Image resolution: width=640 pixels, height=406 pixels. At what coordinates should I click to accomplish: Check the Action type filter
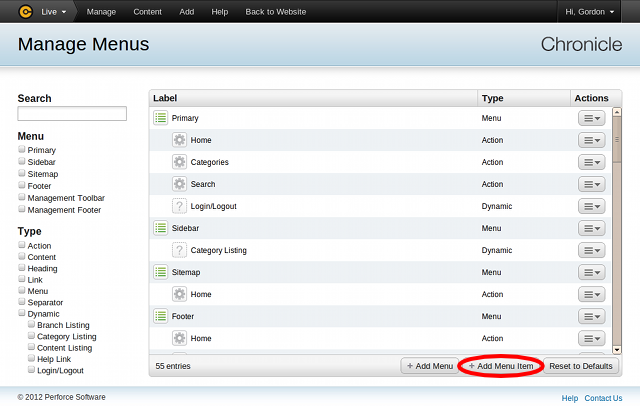(x=22, y=245)
